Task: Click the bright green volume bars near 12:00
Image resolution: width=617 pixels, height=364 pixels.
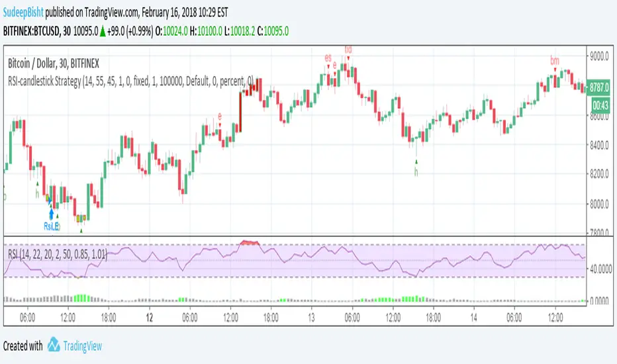Action: pos(82,298)
